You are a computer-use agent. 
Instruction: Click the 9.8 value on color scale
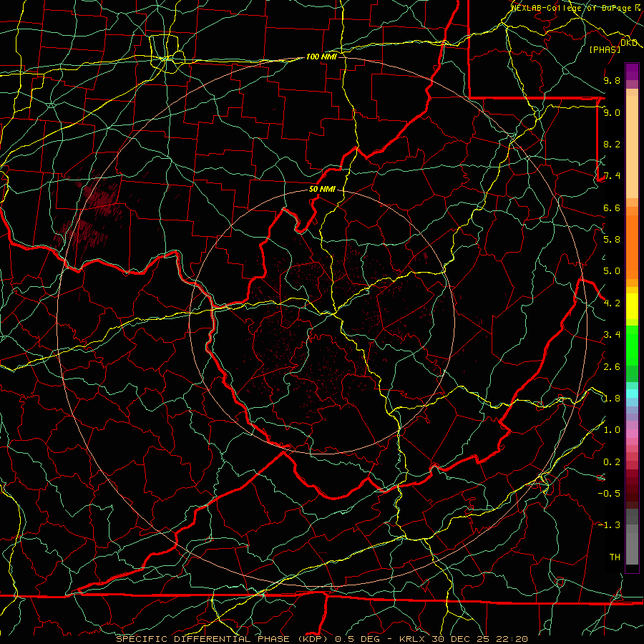tap(612, 80)
